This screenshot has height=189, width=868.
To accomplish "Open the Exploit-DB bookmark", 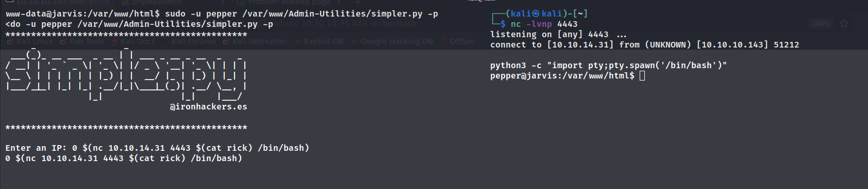I will (x=319, y=41).
